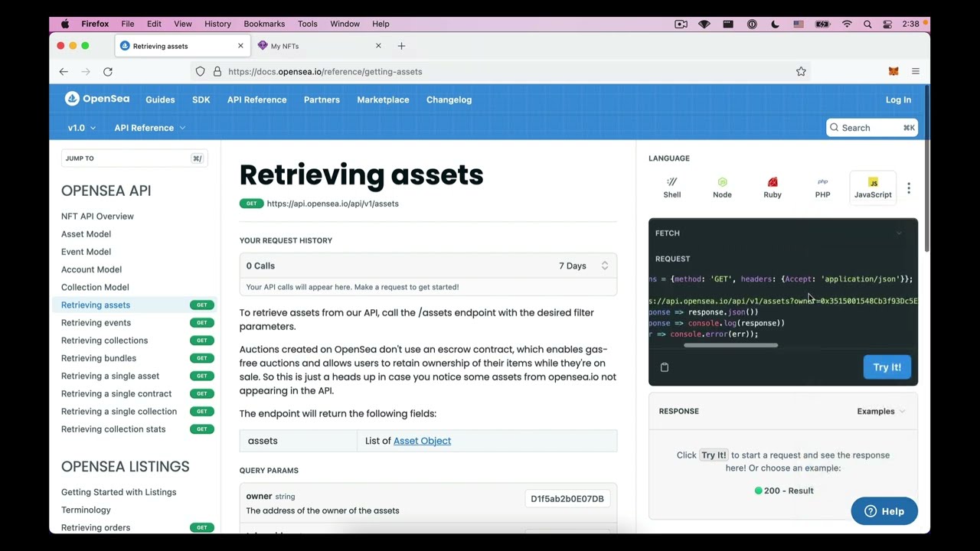
Task: Select the Shell language icon
Action: [672, 187]
